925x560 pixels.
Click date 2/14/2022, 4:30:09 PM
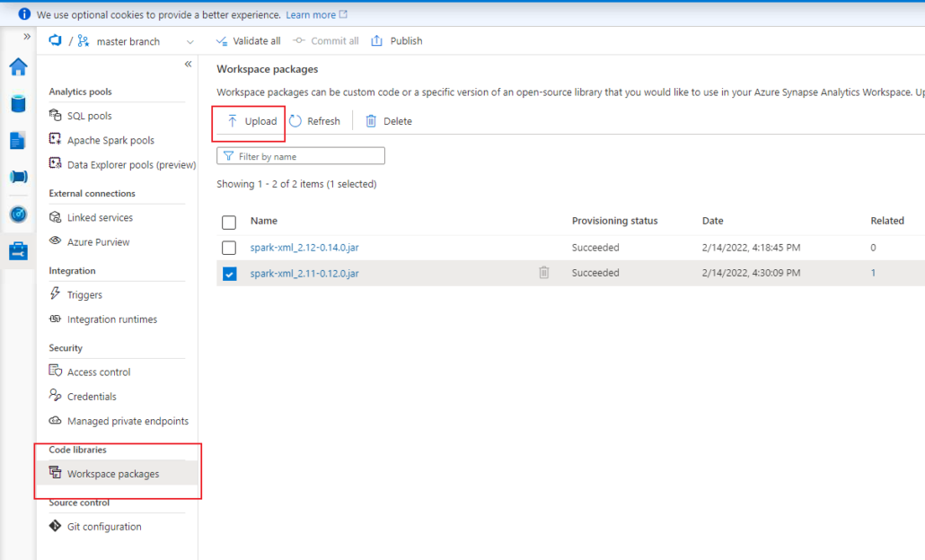(751, 273)
